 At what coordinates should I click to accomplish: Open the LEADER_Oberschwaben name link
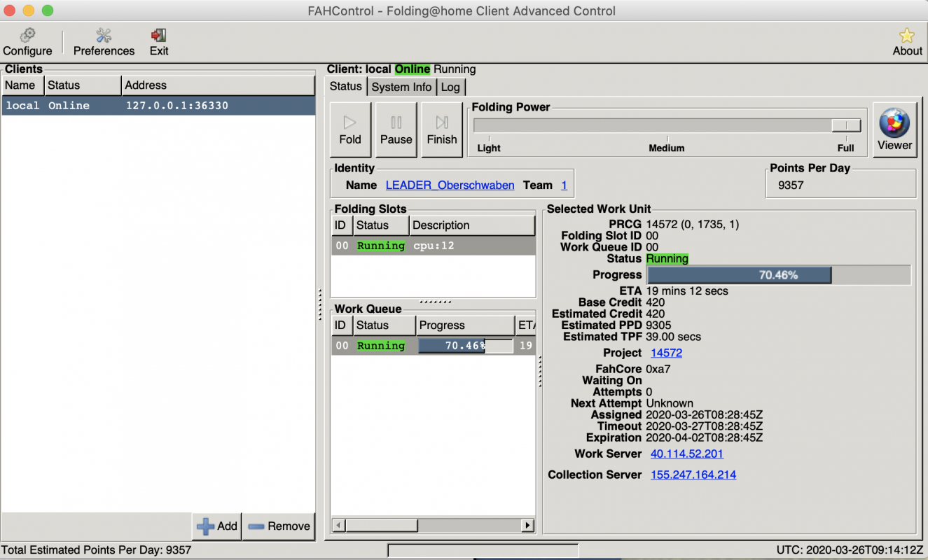click(x=450, y=185)
